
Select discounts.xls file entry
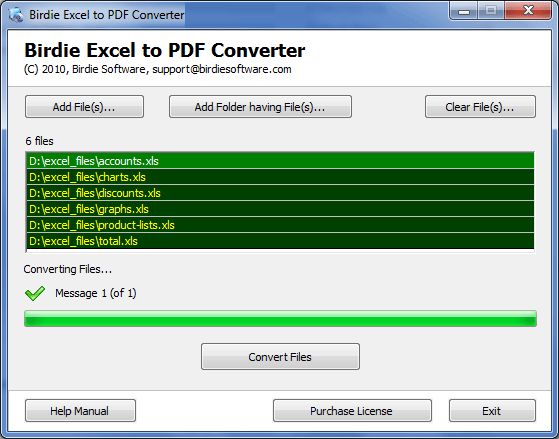click(x=280, y=193)
